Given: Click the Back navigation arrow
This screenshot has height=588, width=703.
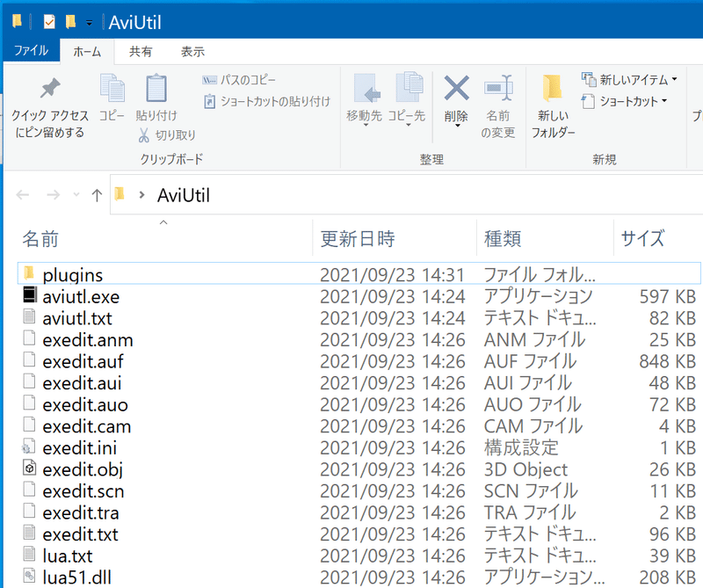Looking at the screenshot, I should click(23, 194).
